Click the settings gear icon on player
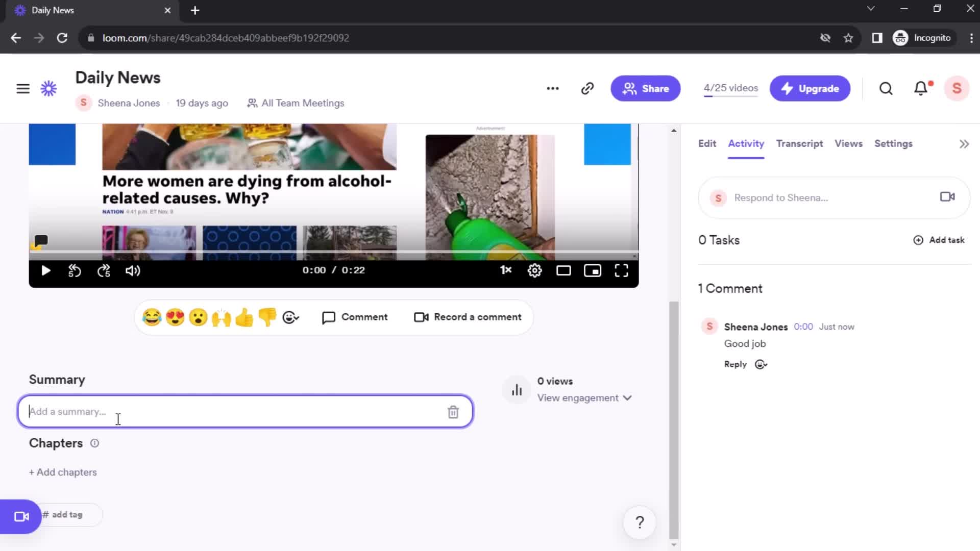 coord(535,270)
